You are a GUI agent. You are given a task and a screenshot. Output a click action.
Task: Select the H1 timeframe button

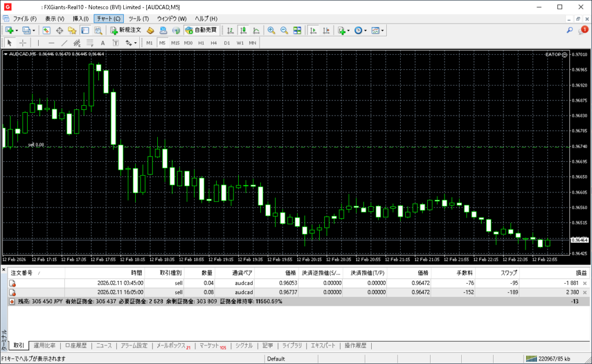pos(201,43)
